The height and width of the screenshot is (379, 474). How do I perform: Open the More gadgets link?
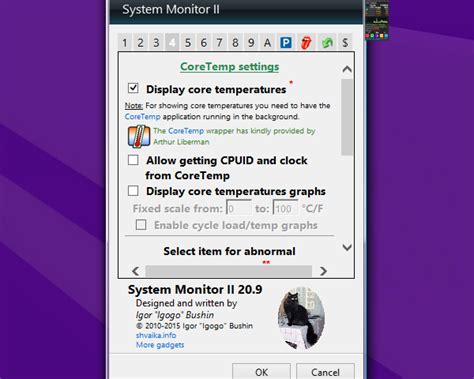click(x=160, y=345)
